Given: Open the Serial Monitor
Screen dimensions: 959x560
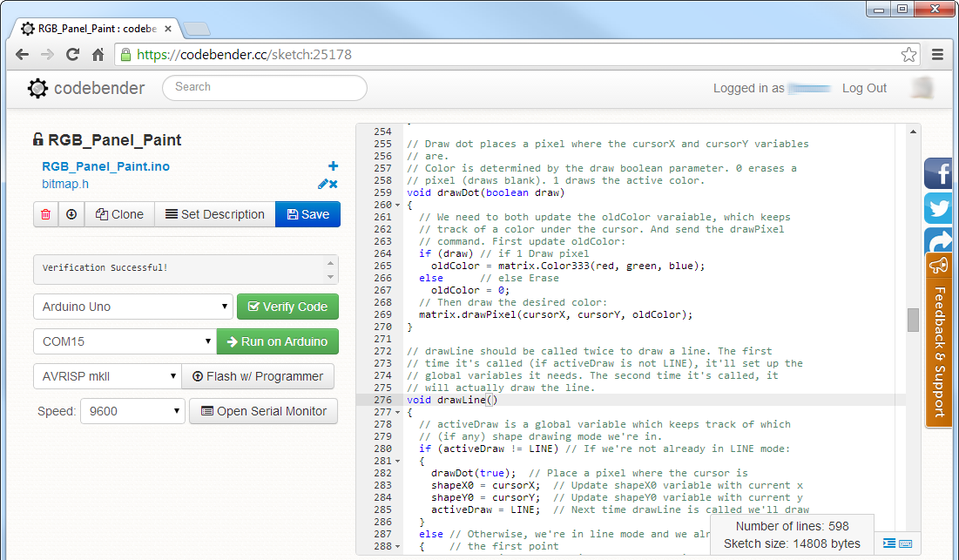Looking at the screenshot, I should [263, 411].
